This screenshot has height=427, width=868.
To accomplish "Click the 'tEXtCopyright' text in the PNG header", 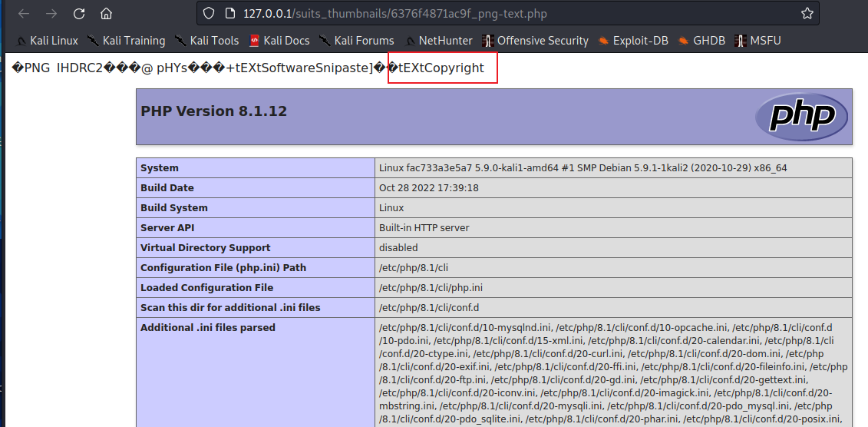I will [x=441, y=68].
